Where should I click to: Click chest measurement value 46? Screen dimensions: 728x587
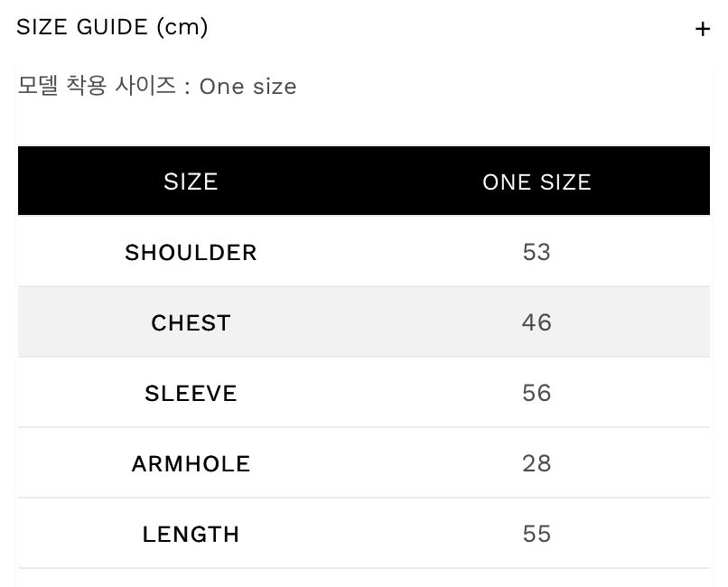click(x=537, y=322)
